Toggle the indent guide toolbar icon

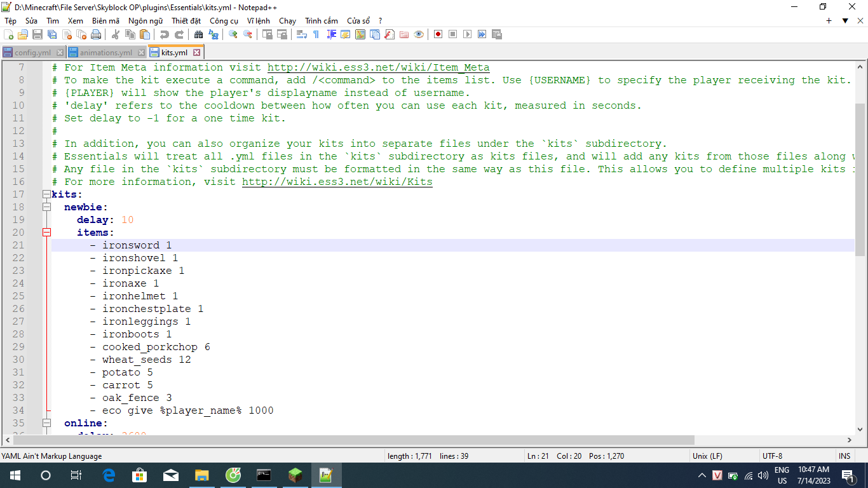(331, 34)
